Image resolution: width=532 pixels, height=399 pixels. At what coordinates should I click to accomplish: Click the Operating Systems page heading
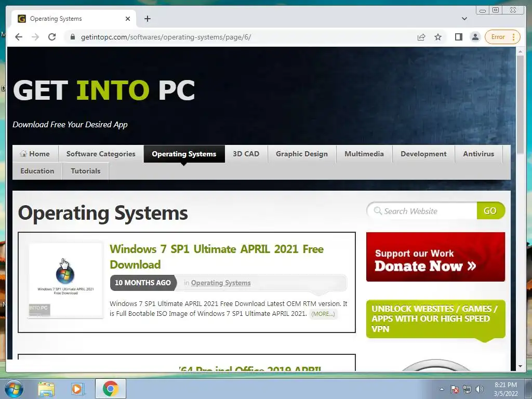103,213
